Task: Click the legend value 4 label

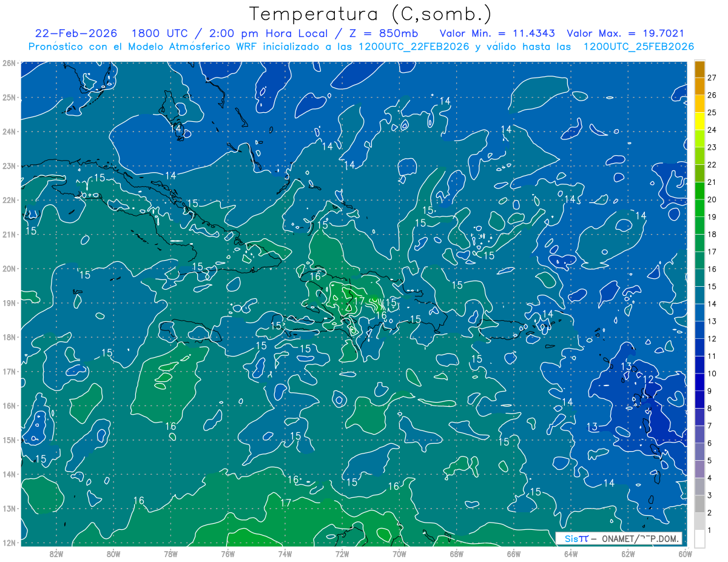Action: click(710, 478)
